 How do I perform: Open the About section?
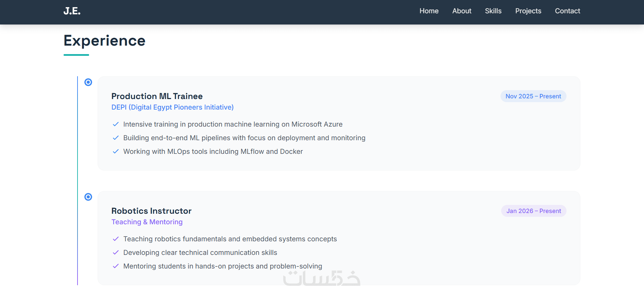coord(462,11)
